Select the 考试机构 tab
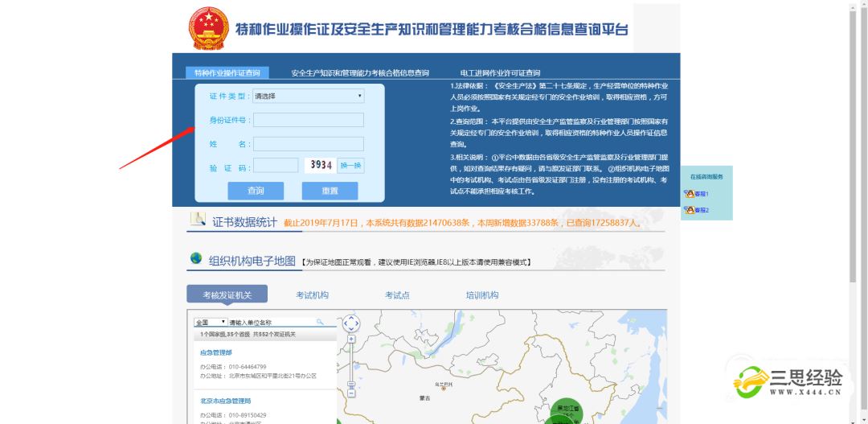Screen dimensions: 868x424 312,295
